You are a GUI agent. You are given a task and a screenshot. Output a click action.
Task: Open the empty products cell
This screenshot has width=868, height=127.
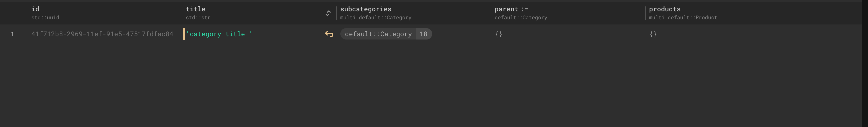[x=653, y=34]
